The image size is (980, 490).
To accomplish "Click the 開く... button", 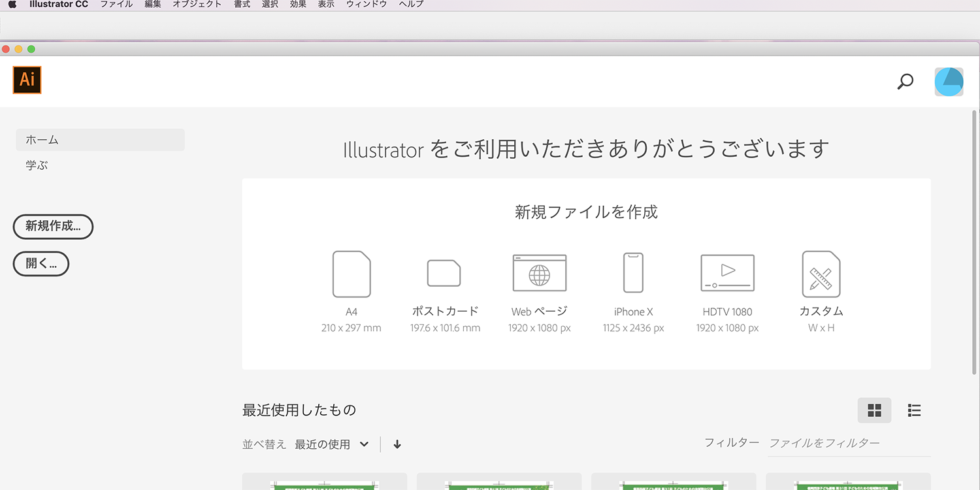I will (x=41, y=264).
